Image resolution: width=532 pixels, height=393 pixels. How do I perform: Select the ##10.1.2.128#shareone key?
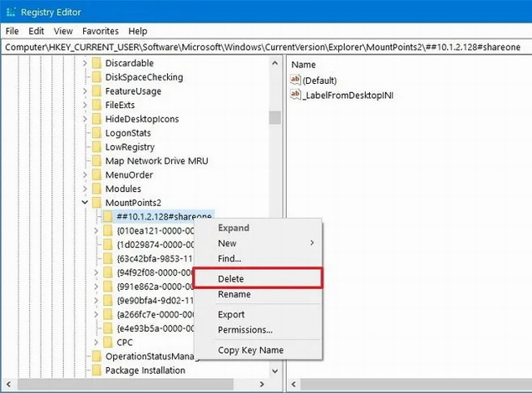click(164, 216)
